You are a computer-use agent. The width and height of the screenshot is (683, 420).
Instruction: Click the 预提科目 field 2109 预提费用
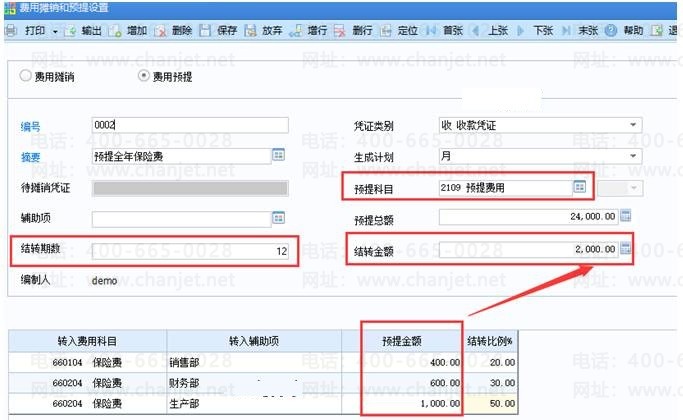pos(505,188)
